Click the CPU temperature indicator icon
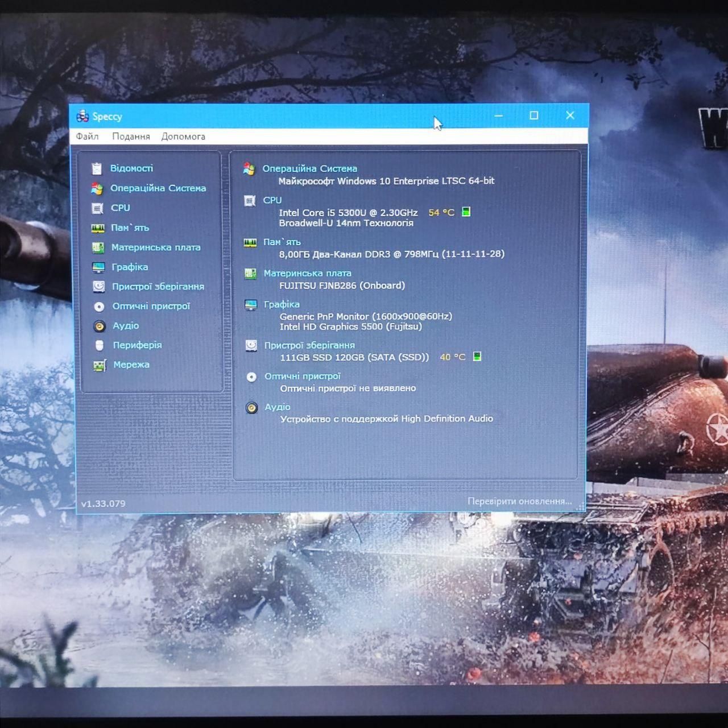The image size is (728, 728). 466,212
